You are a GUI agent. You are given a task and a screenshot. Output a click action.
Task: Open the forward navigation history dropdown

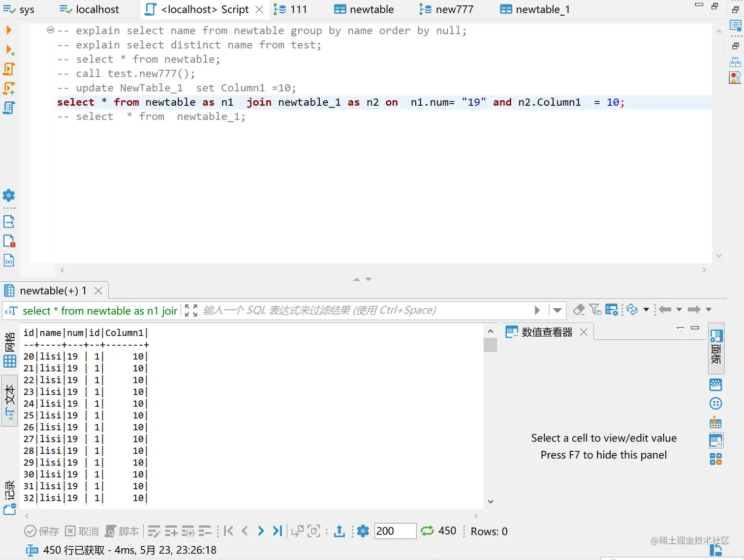click(x=709, y=309)
